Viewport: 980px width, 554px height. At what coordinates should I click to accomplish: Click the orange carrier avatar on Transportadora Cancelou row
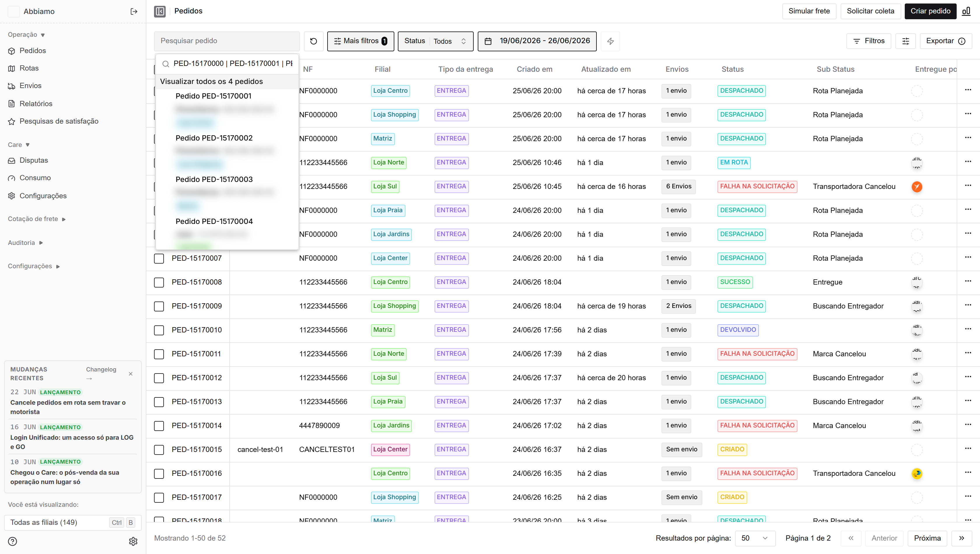(x=917, y=186)
